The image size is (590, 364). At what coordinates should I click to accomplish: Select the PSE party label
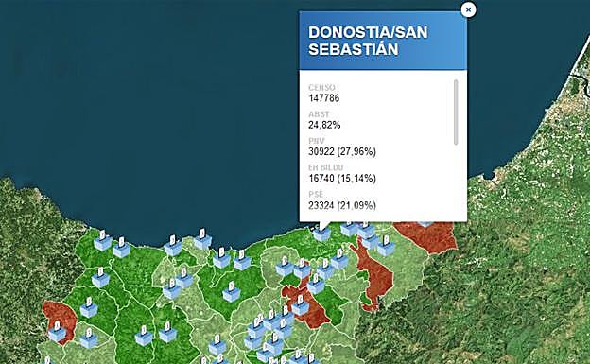pos(316,194)
